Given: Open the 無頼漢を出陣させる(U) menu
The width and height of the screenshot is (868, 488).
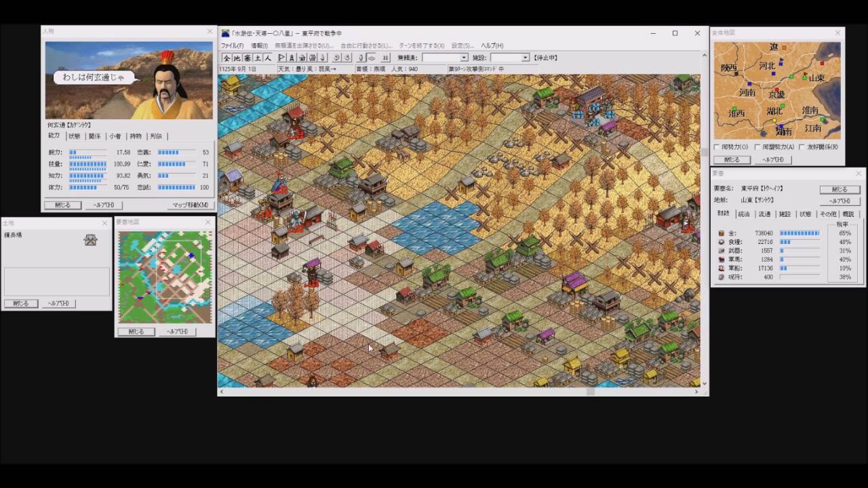Looking at the screenshot, I should [x=304, y=45].
